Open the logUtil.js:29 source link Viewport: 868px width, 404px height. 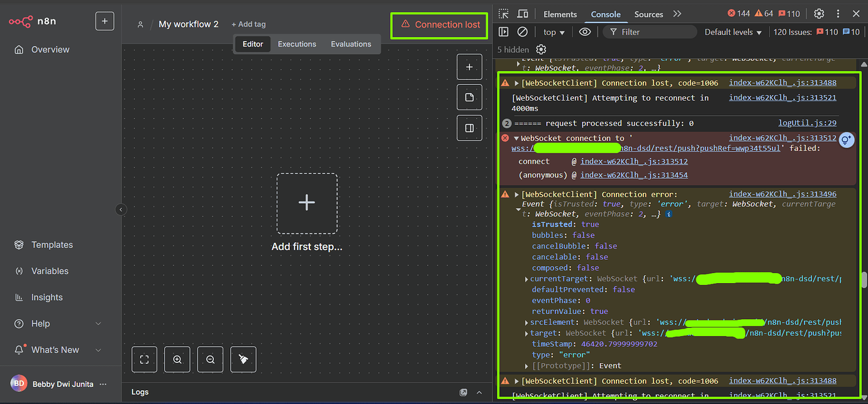point(806,123)
